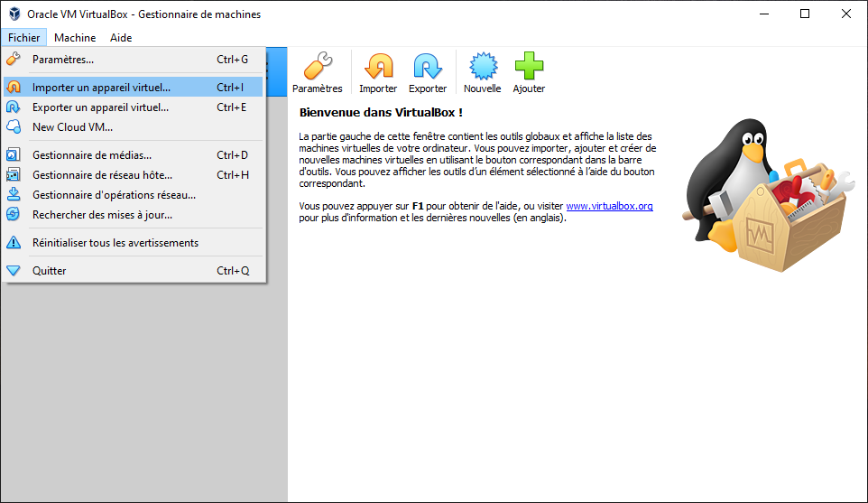Click the down arrow icon beside Quitter
The height and width of the screenshot is (503, 868).
(x=14, y=270)
